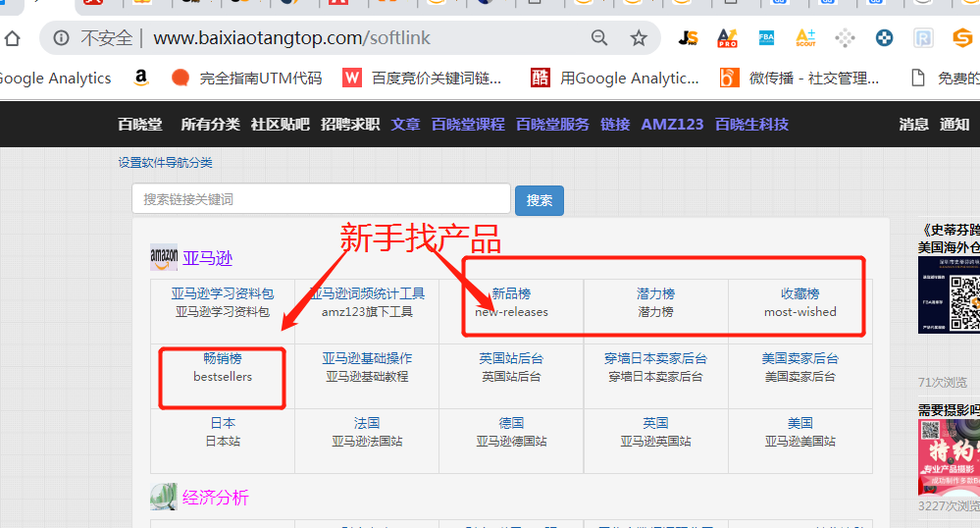Click the browser home icon

point(13,38)
